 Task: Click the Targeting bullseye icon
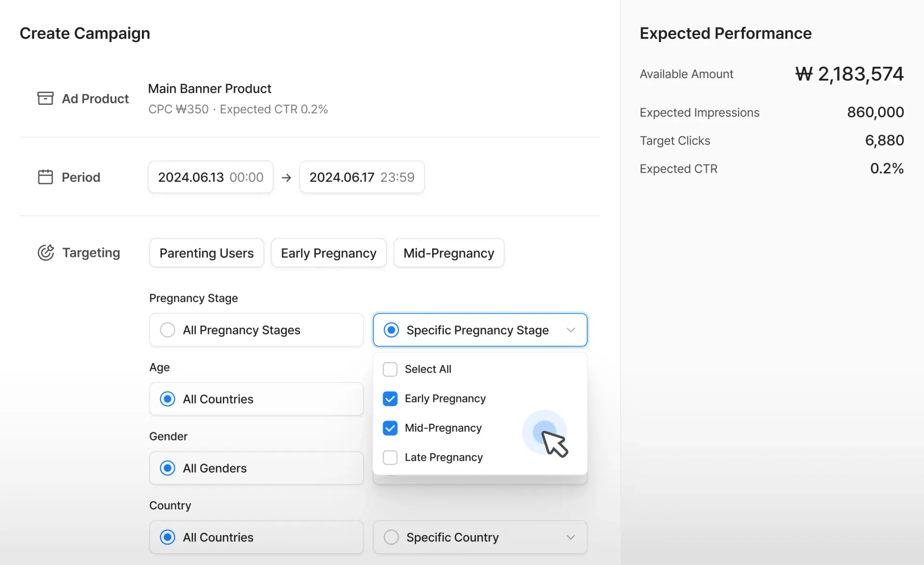pyautogui.click(x=46, y=252)
